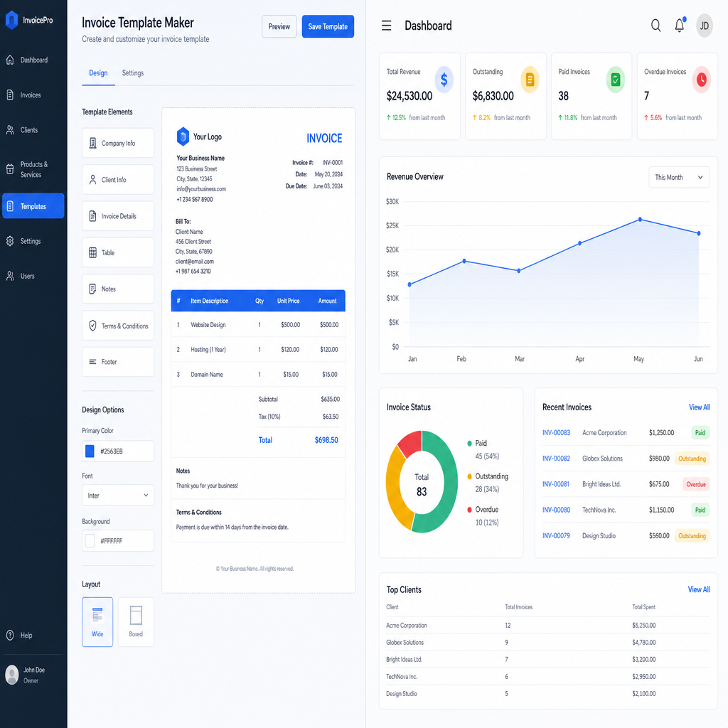Open Products & Services in the sidebar
Screen dimensions: 728x728
(33, 169)
